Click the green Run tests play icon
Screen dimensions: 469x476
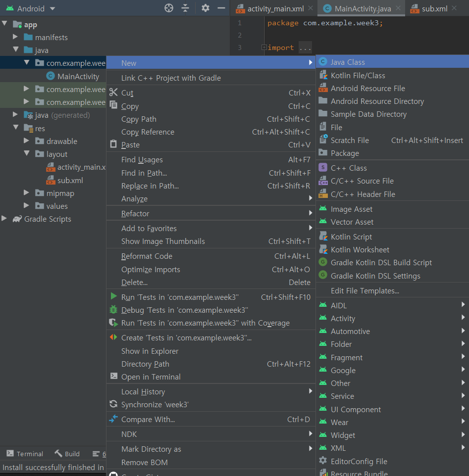coord(113,296)
